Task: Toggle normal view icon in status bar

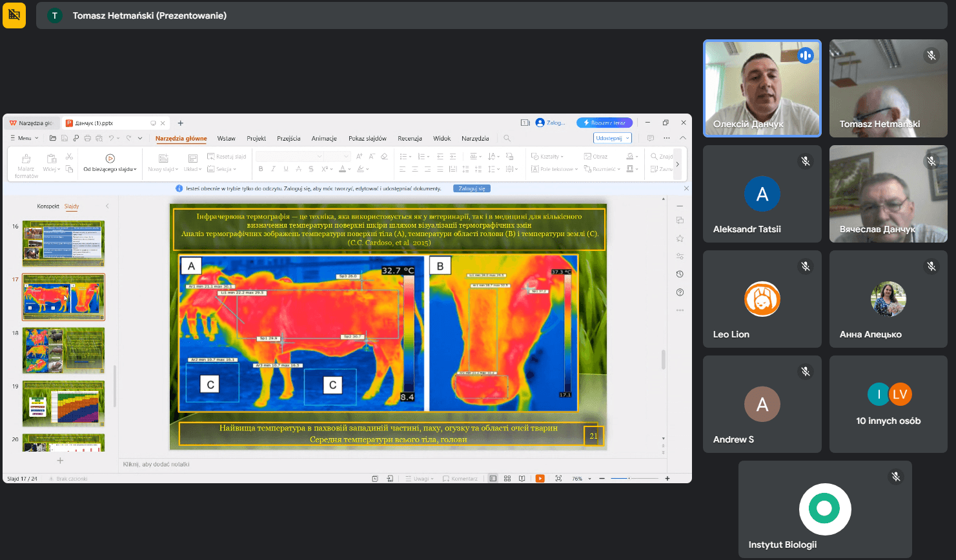Action: 493,479
